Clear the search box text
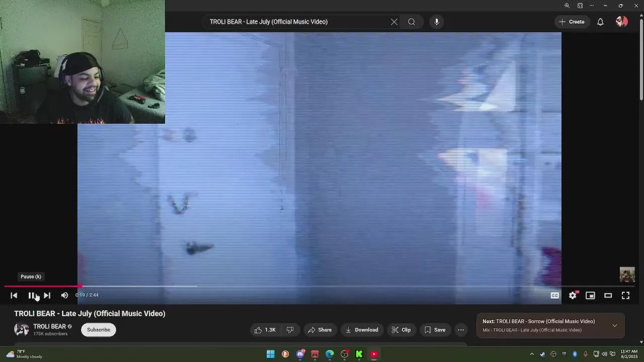Image resolution: width=644 pixels, height=362 pixels. pyautogui.click(x=394, y=22)
